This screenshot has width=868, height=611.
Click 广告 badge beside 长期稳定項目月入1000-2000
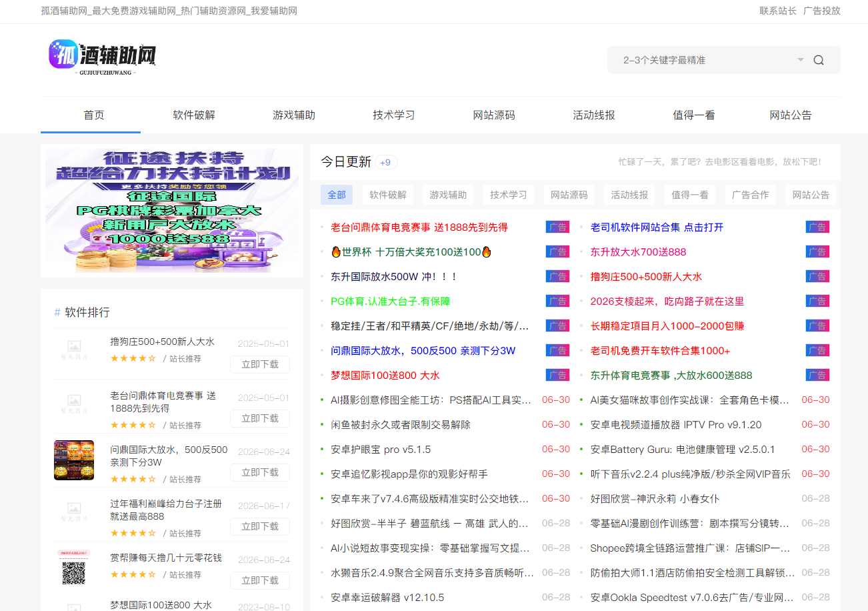(817, 326)
